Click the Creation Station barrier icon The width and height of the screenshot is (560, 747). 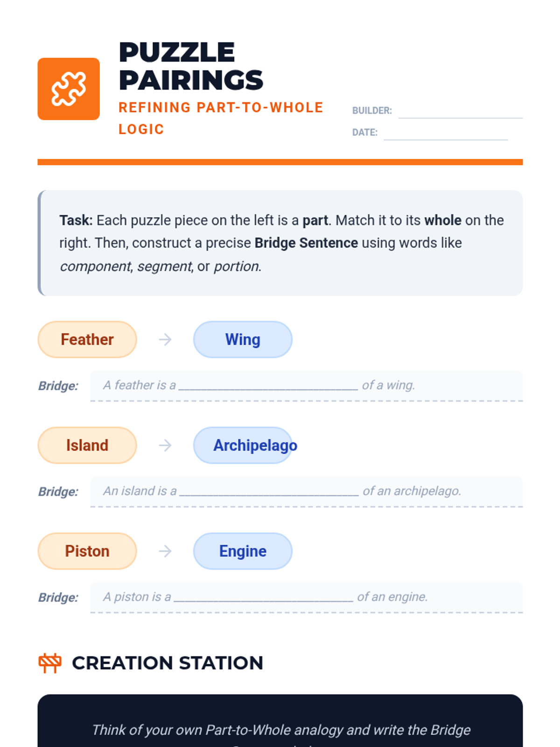(50, 662)
